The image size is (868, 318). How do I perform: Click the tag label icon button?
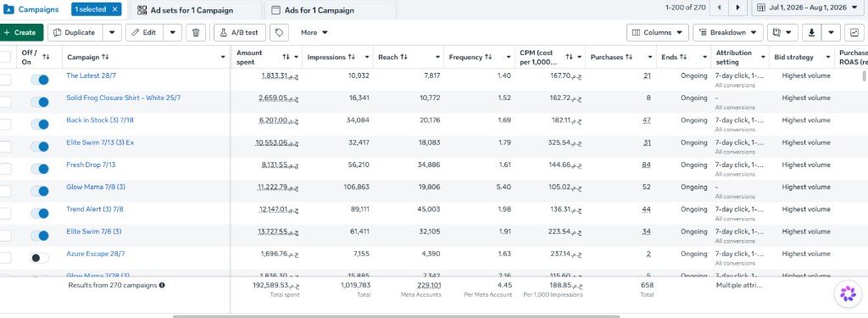tap(279, 33)
